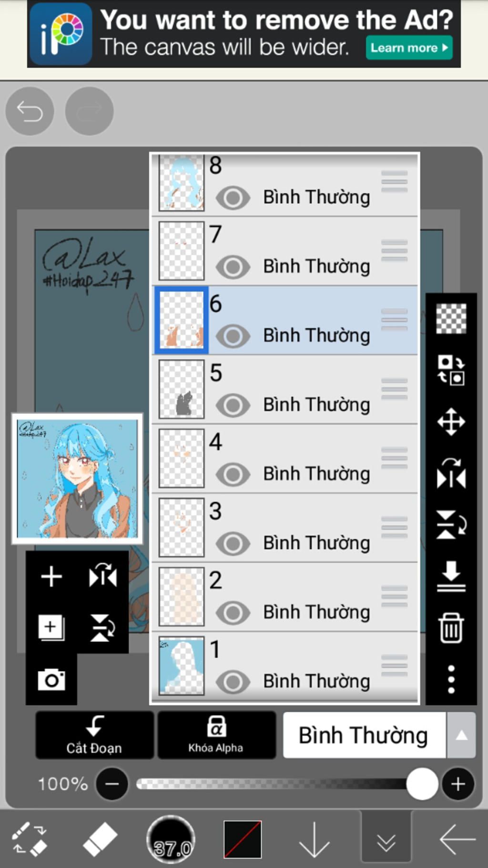Toggle the eye icon on layer 2
Screen dimensions: 488x868
click(233, 612)
